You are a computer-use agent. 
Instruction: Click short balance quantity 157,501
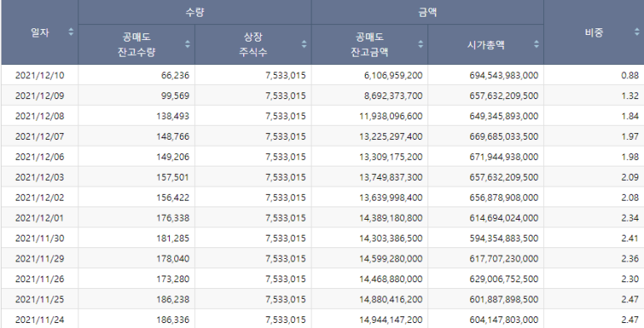point(173,177)
